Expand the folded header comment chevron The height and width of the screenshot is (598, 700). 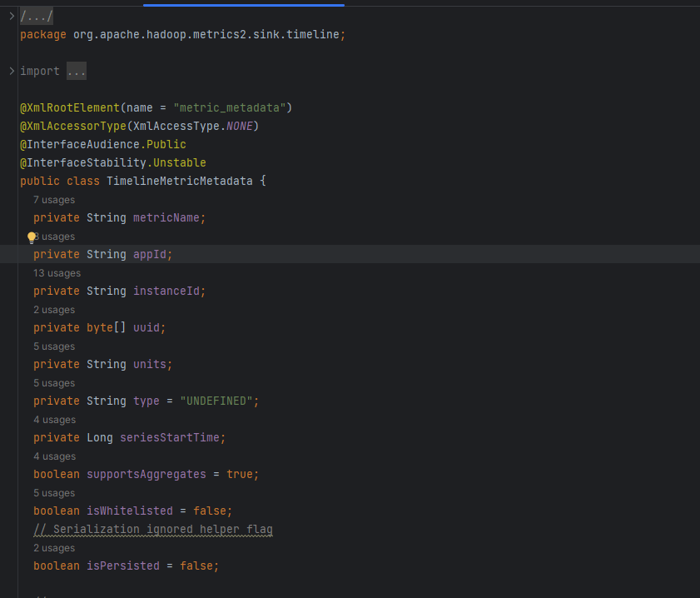[12, 16]
